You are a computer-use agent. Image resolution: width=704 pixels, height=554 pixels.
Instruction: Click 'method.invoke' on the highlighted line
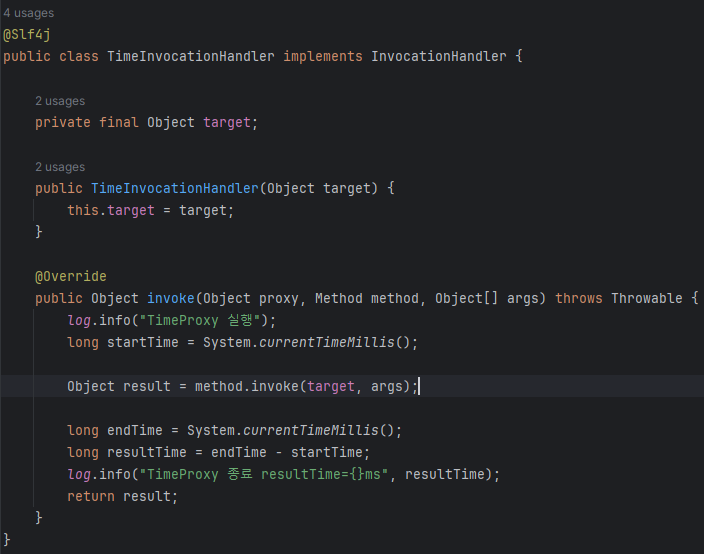click(x=247, y=387)
